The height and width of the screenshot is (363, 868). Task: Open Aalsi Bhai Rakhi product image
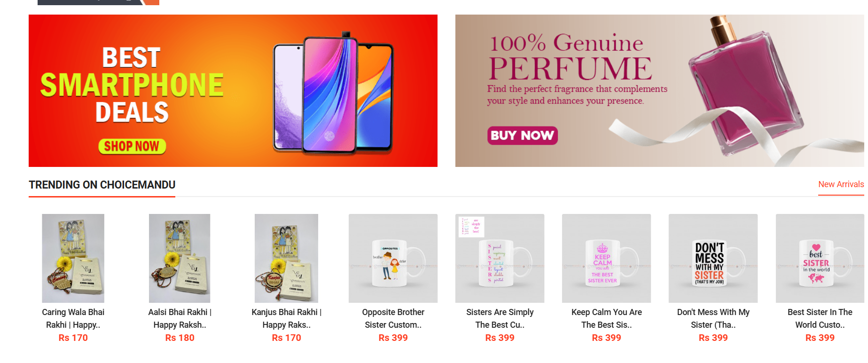click(180, 258)
